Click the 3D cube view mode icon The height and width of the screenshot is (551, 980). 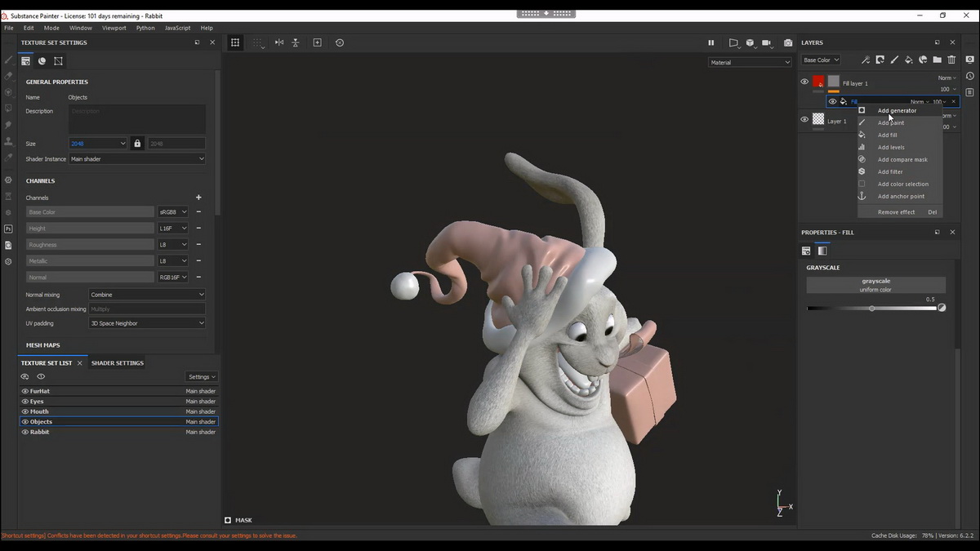click(750, 42)
